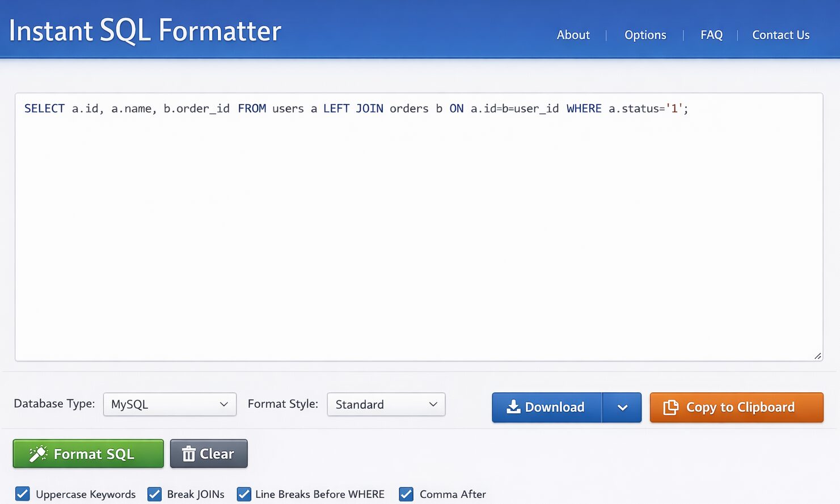The height and width of the screenshot is (504, 840).
Task: Toggle the Break JOINs checkbox
Action: point(154,494)
